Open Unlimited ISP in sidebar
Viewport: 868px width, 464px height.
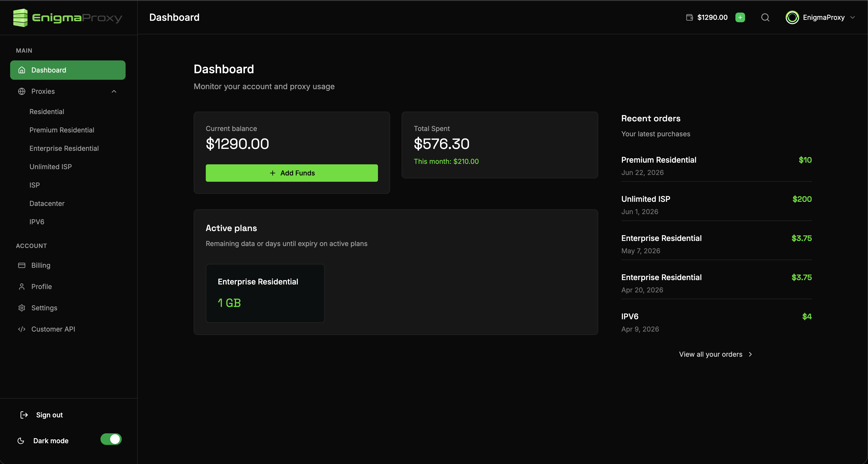point(50,167)
